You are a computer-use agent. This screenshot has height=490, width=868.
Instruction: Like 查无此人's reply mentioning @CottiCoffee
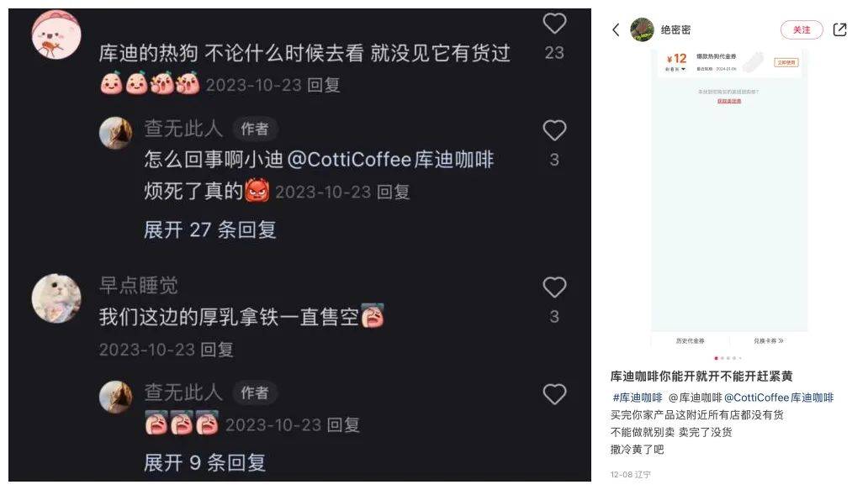(554, 130)
